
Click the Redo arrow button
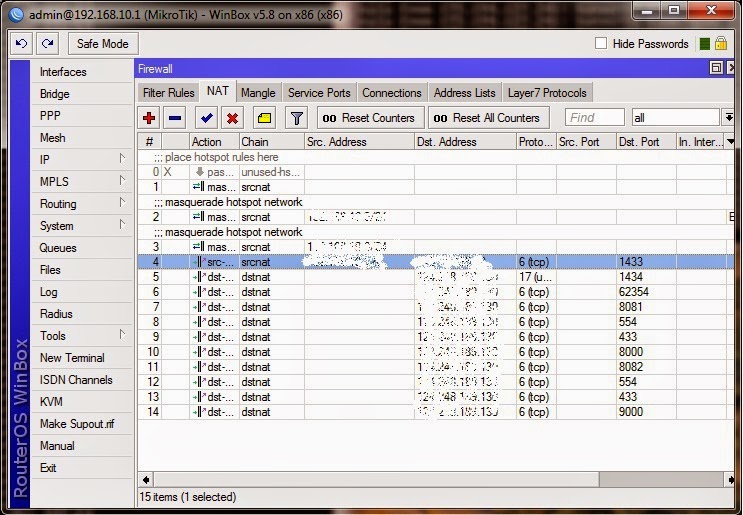click(47, 44)
